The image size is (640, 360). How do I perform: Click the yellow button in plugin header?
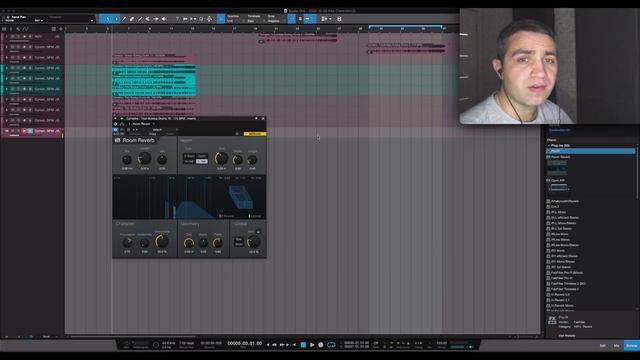[x=255, y=134]
